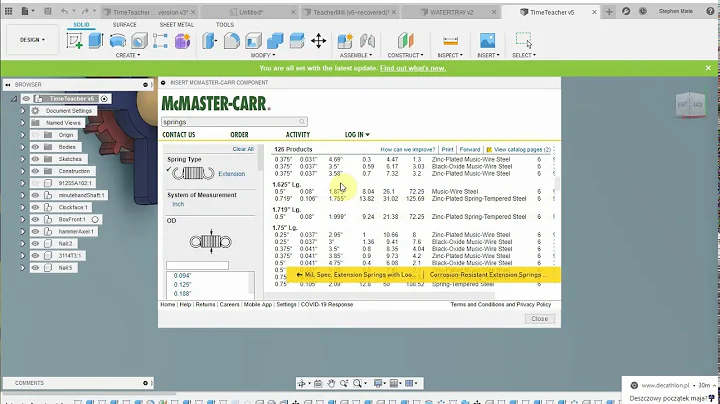Screen dimensions: 720x404
Task: Open the LOG IN dropdown
Action: click(357, 135)
